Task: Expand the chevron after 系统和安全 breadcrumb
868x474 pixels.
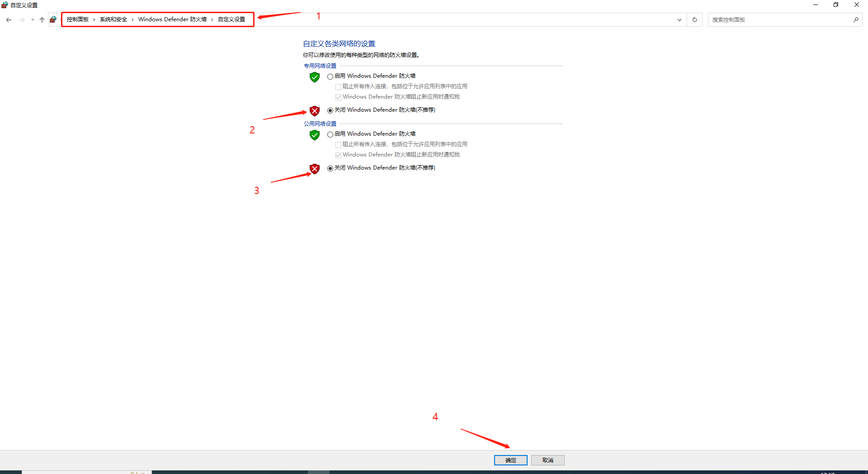Action: point(132,19)
